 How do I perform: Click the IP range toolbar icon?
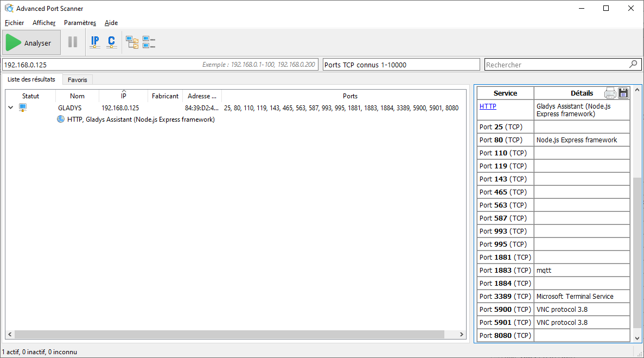(95, 42)
